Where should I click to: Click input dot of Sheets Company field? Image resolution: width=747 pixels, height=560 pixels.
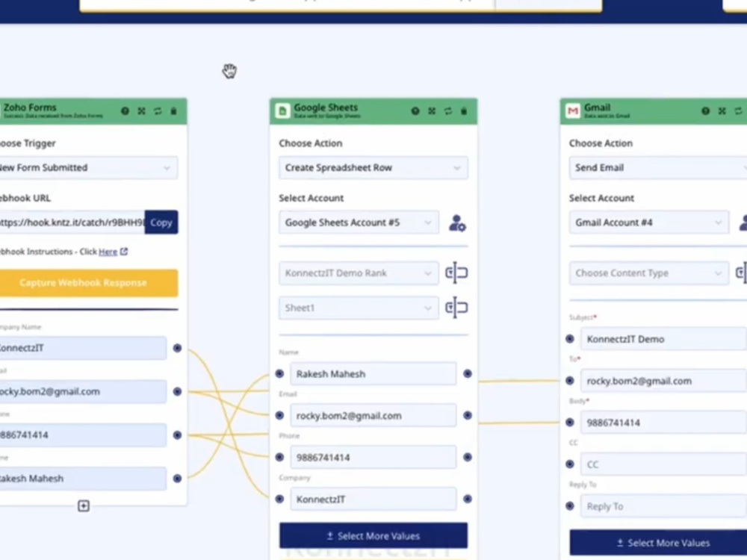(279, 499)
